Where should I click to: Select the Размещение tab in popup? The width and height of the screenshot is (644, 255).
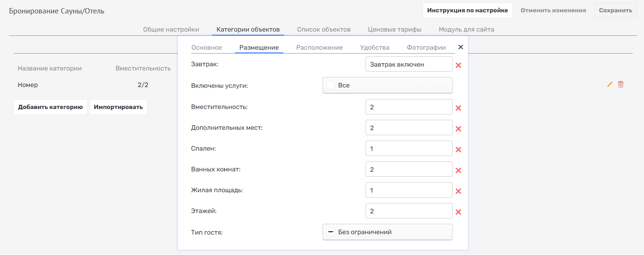[259, 48]
